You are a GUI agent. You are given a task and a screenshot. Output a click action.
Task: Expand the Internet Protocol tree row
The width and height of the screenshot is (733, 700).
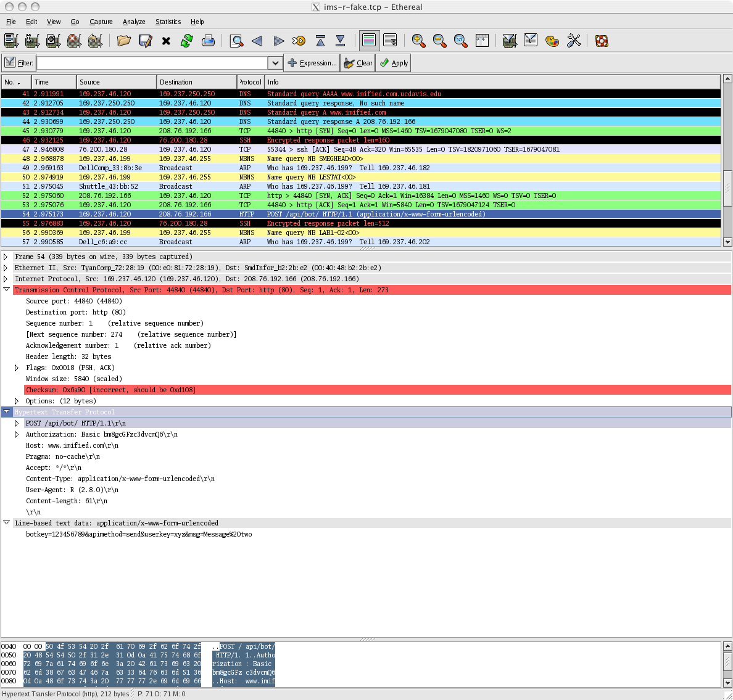tap(6, 279)
